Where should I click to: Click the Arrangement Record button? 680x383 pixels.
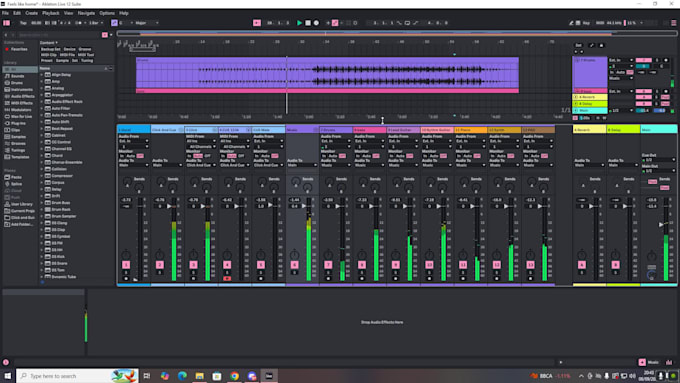(x=316, y=23)
